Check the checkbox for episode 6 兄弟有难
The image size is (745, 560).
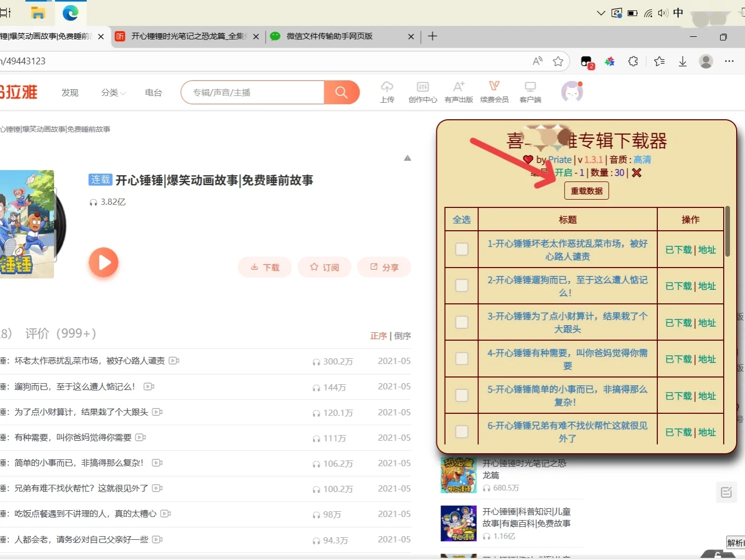(x=461, y=431)
